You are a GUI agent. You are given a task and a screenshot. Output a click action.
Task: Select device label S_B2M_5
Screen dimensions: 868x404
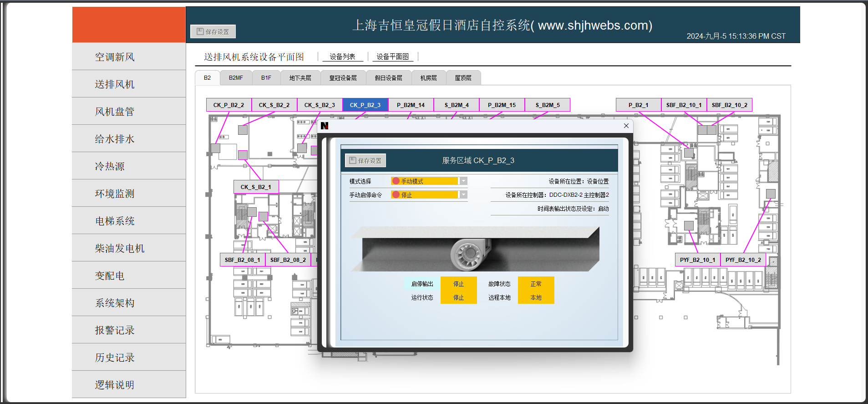click(x=548, y=105)
